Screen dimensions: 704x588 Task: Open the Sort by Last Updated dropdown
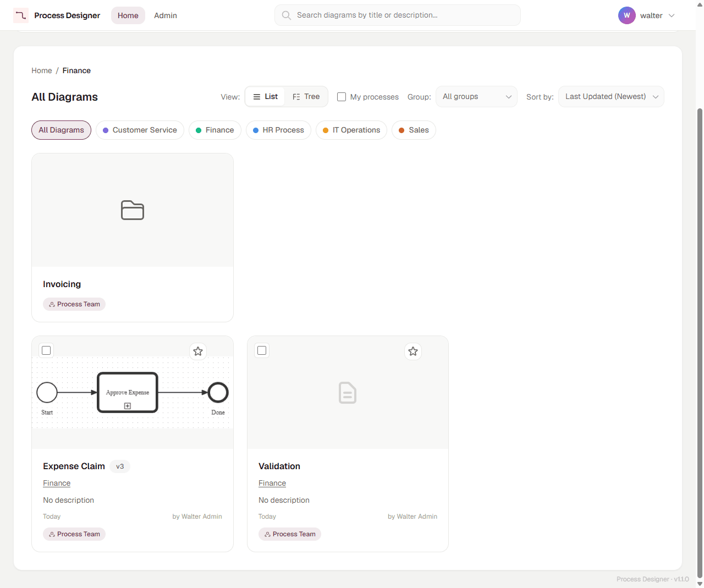pos(611,97)
